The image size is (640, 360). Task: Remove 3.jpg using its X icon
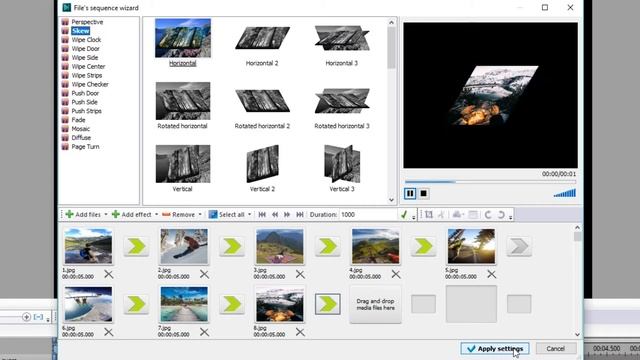[300, 274]
